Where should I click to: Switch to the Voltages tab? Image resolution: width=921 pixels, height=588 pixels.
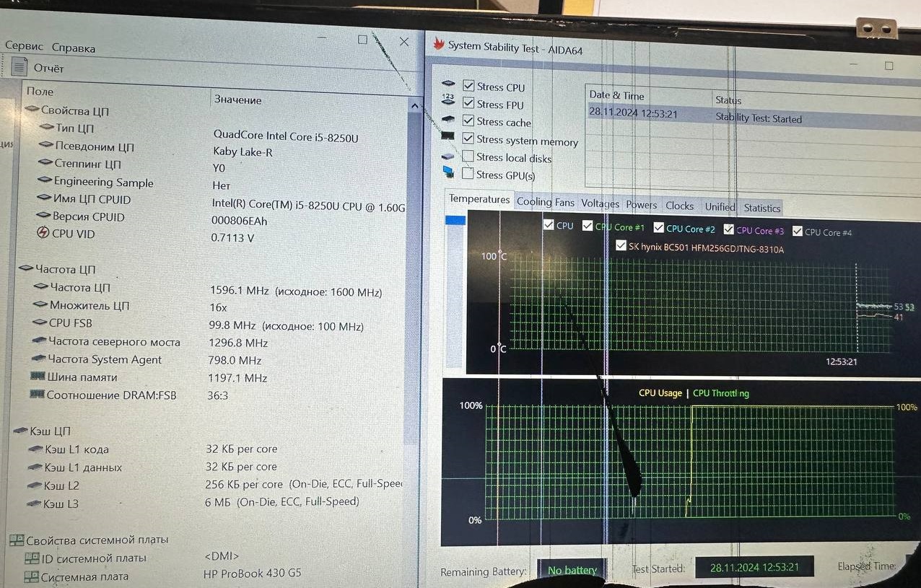(601, 203)
